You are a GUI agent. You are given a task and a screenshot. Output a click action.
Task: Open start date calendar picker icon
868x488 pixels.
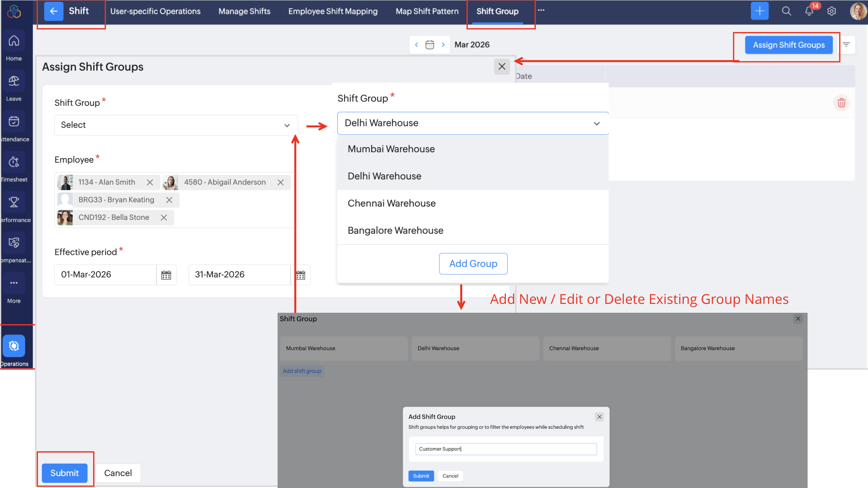click(x=166, y=275)
